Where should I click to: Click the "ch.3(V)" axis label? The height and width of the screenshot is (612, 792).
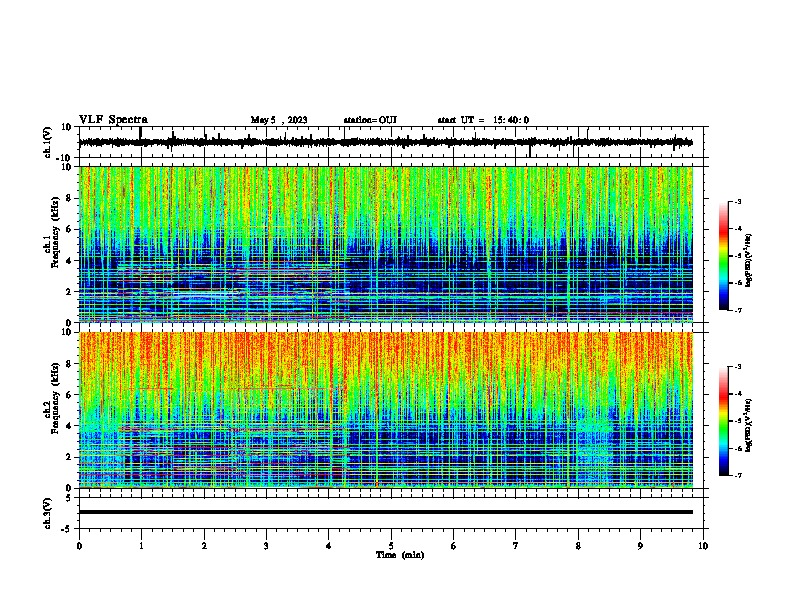48,513
